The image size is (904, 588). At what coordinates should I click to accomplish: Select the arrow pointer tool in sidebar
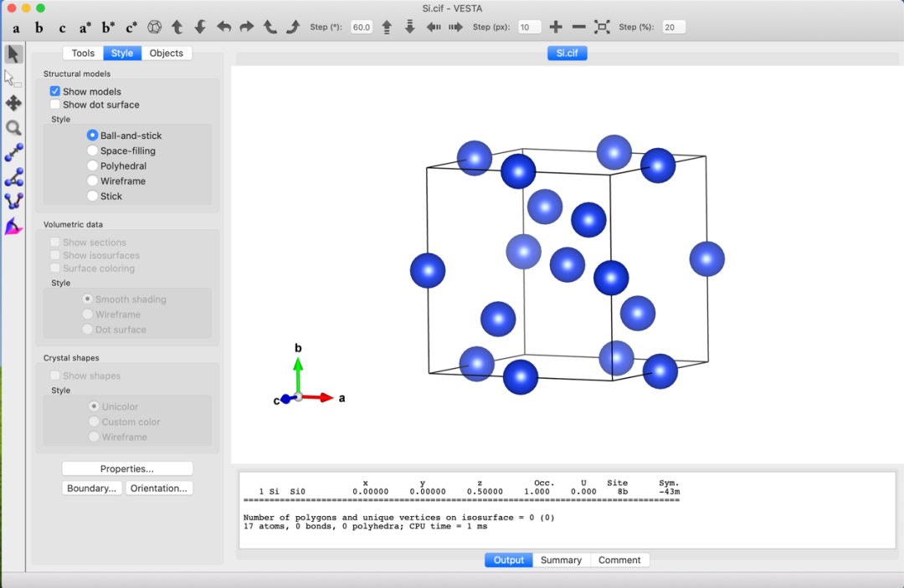coord(13,54)
